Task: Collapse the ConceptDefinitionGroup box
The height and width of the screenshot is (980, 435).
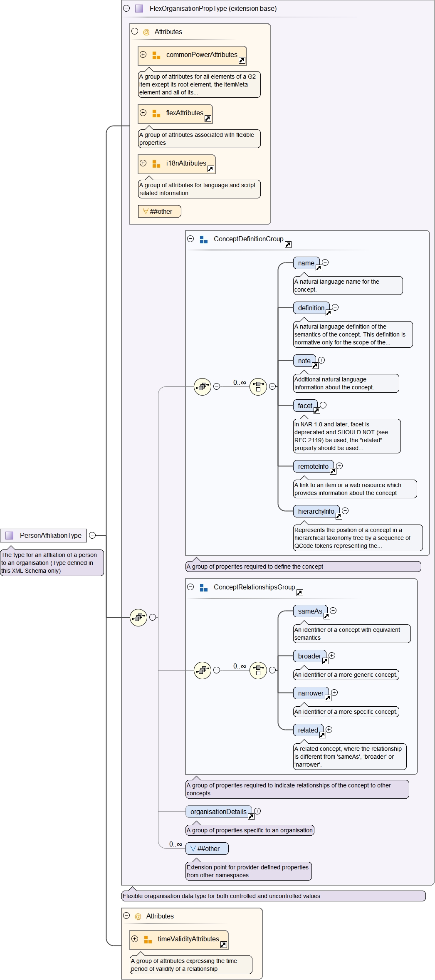Action: point(190,239)
